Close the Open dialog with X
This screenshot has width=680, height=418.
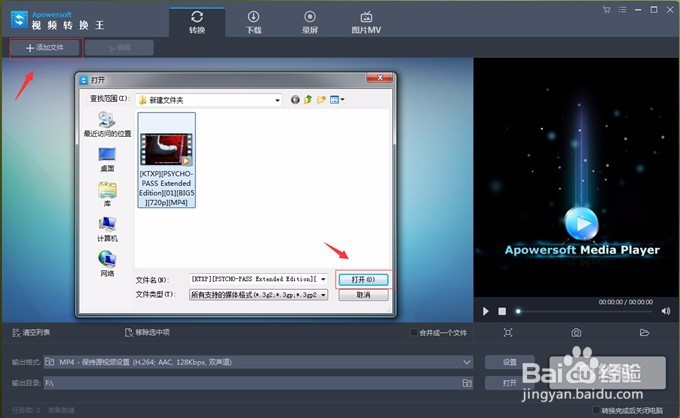[x=379, y=78]
